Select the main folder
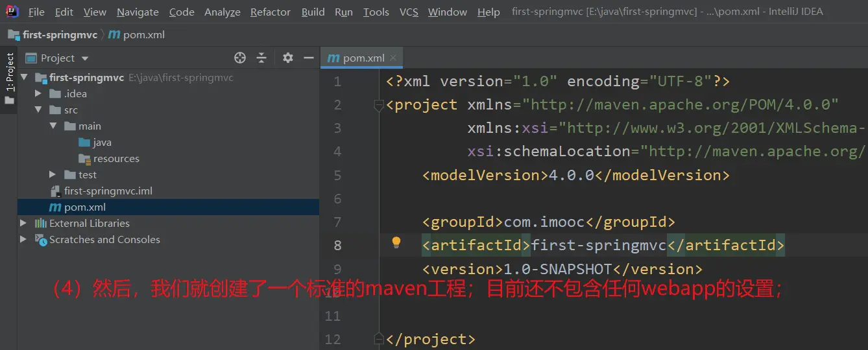Image resolution: width=868 pixels, height=350 pixels. (x=90, y=126)
